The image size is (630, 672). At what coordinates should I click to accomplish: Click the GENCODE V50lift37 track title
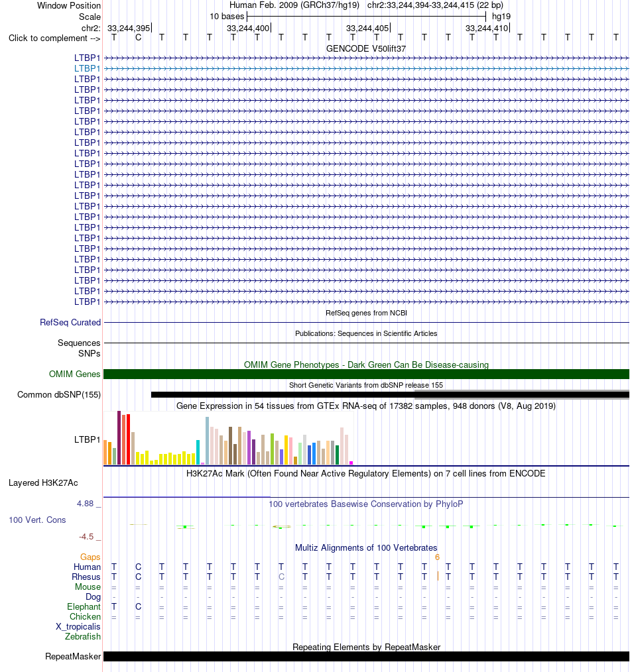tap(366, 49)
